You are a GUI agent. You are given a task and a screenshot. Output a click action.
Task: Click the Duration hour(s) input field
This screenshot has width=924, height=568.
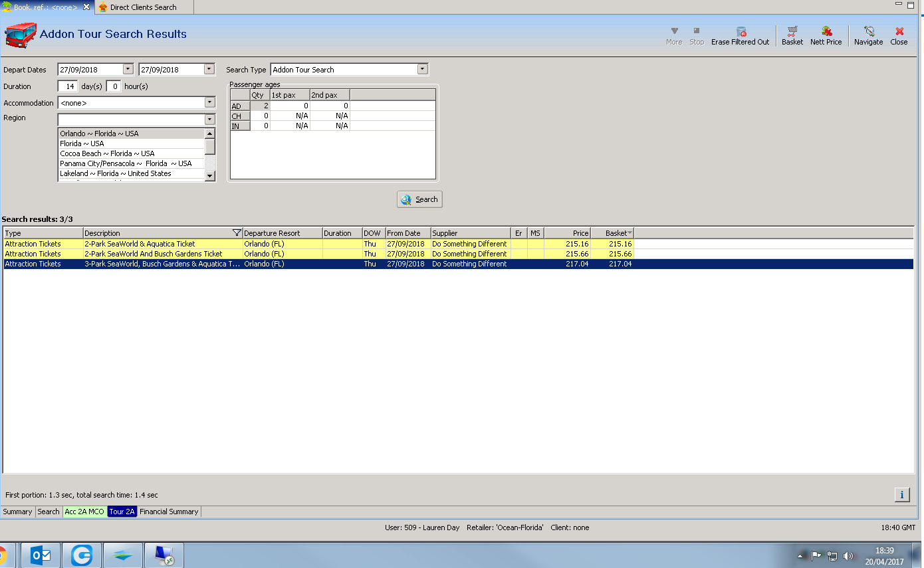[114, 86]
